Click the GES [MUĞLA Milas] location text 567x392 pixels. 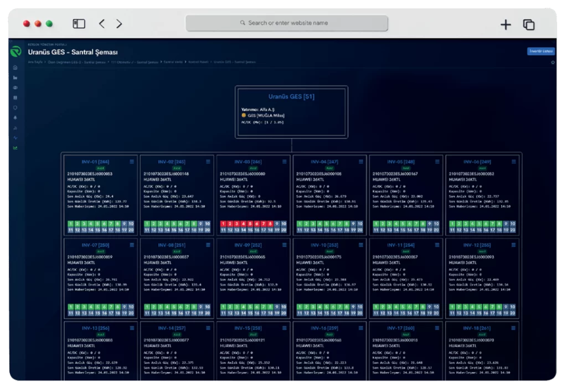[266, 115]
